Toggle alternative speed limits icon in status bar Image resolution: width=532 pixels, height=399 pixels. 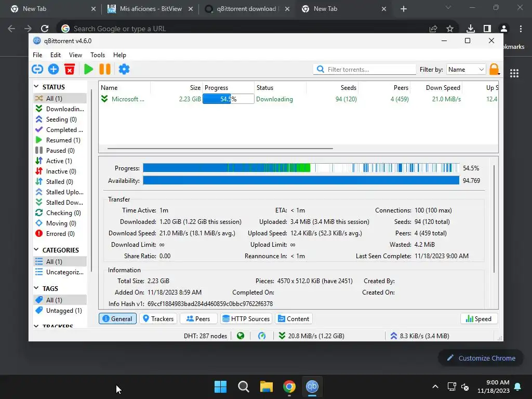(262, 336)
